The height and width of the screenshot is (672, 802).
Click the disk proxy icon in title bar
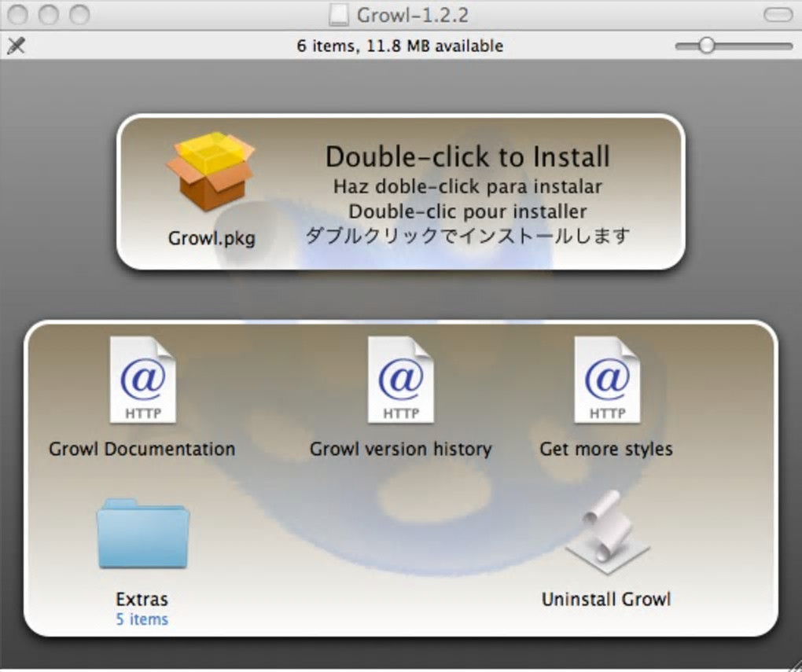click(x=339, y=15)
